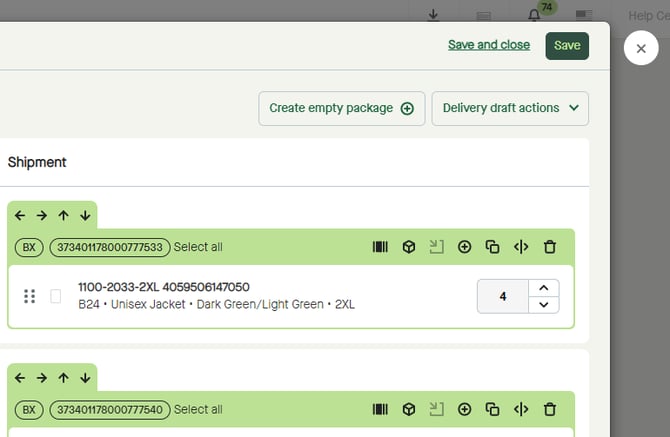This screenshot has height=437, width=670.
Task: Click the plus-circle icon on package 373401178000777533
Action: (x=464, y=247)
